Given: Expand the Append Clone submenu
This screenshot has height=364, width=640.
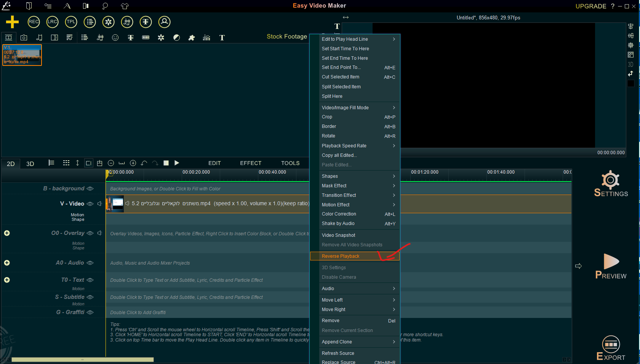Looking at the screenshot, I should [355, 342].
